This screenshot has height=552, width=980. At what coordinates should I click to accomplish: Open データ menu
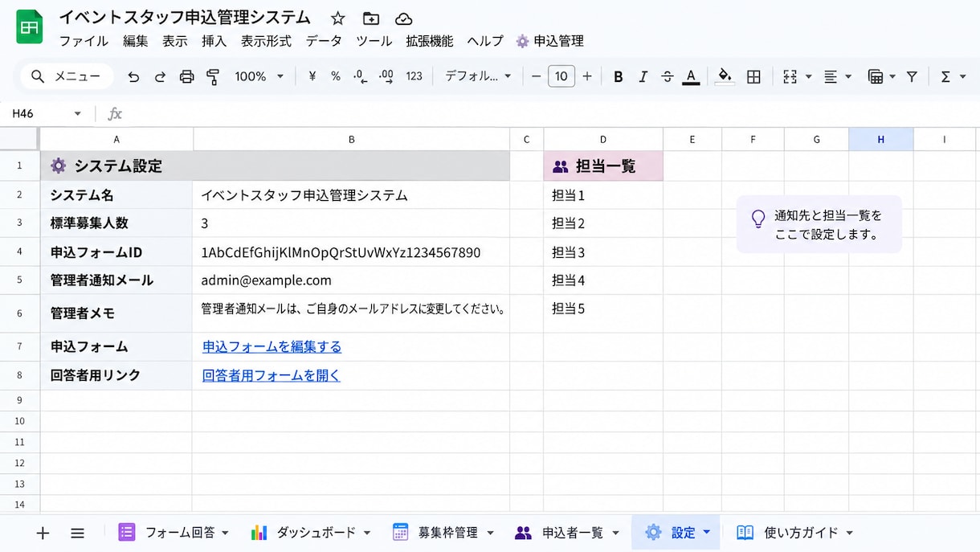324,41
